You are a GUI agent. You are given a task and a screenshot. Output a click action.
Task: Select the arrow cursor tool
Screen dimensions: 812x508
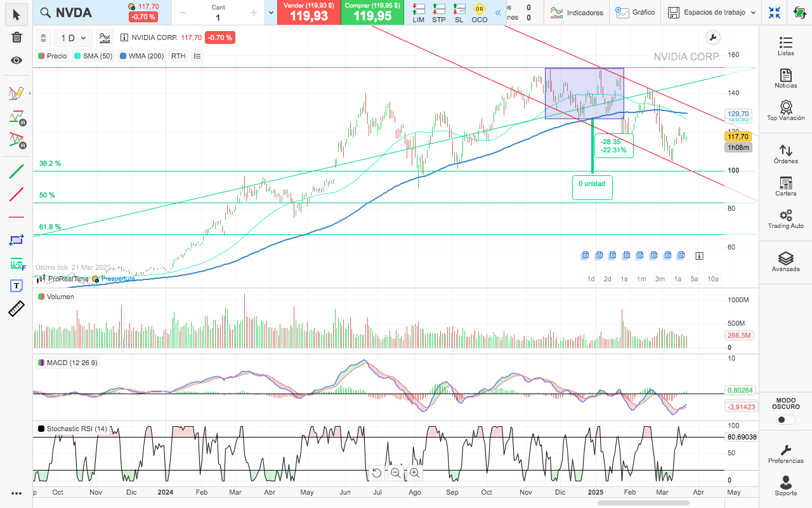point(16,14)
